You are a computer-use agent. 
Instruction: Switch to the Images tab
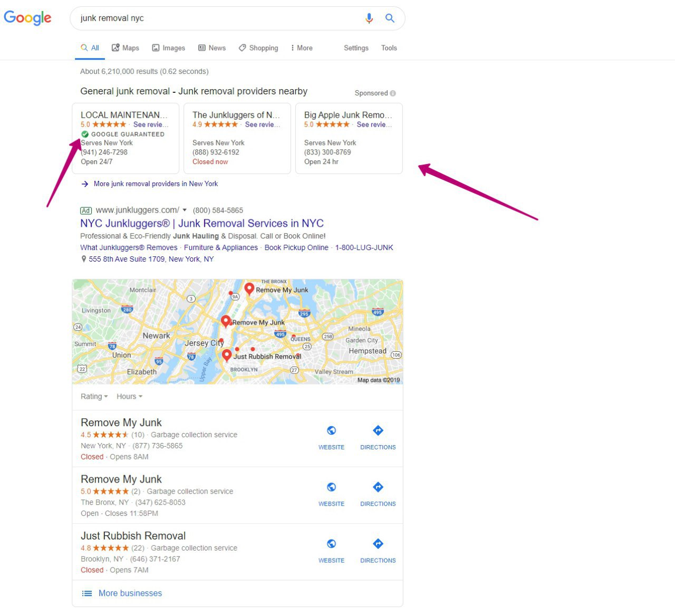169,48
